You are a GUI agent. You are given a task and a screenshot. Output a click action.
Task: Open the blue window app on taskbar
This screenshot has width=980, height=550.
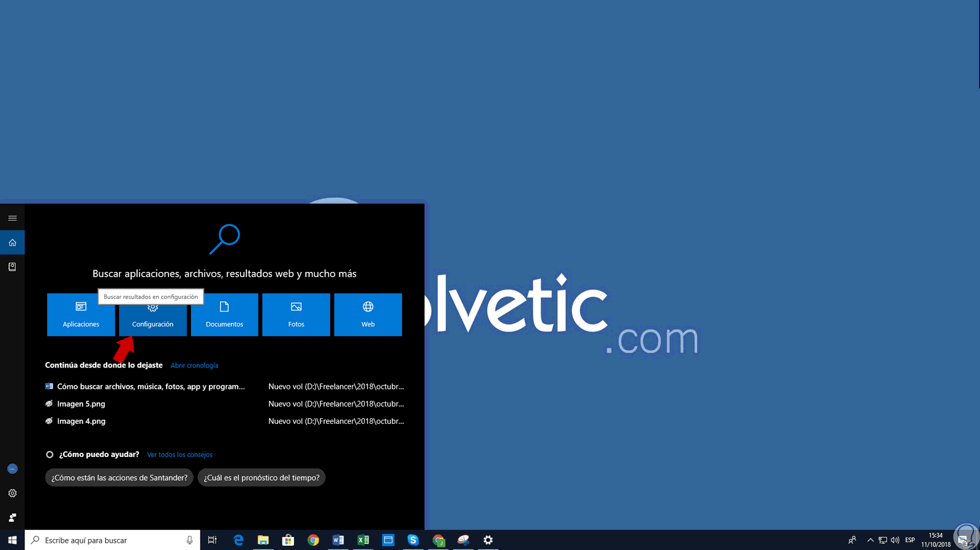(388, 540)
